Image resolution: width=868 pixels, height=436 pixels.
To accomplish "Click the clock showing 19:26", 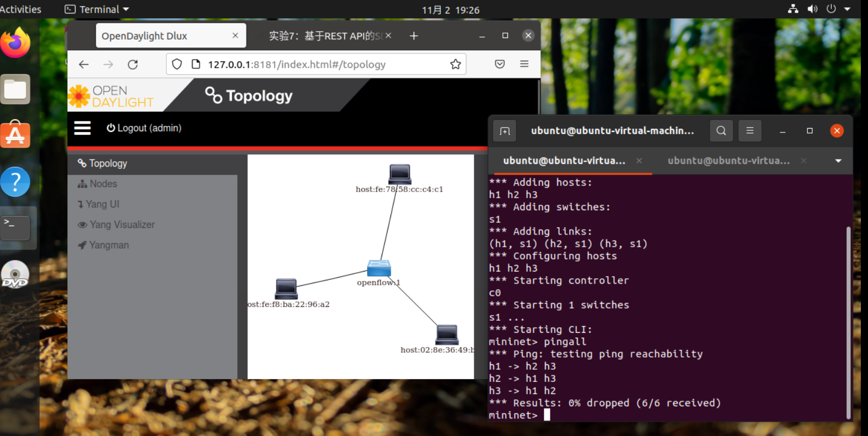I will click(x=451, y=10).
